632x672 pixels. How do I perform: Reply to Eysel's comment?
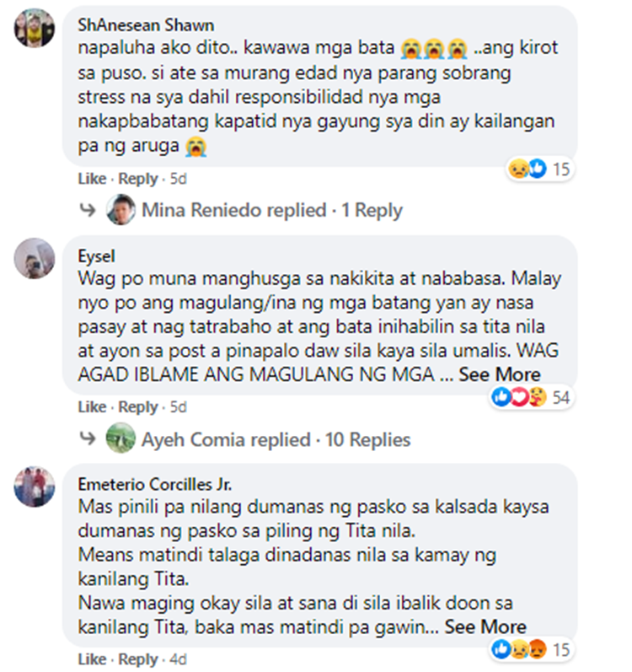[x=138, y=406]
